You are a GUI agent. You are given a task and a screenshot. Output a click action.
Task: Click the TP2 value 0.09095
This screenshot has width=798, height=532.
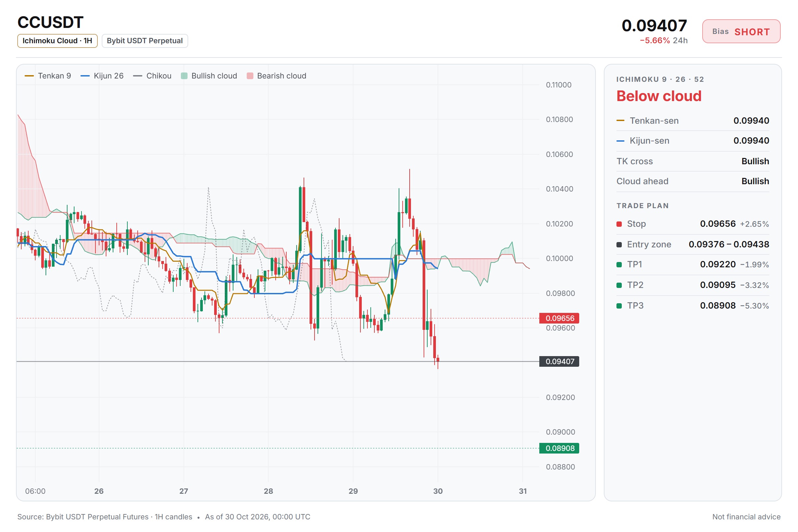[x=718, y=285]
